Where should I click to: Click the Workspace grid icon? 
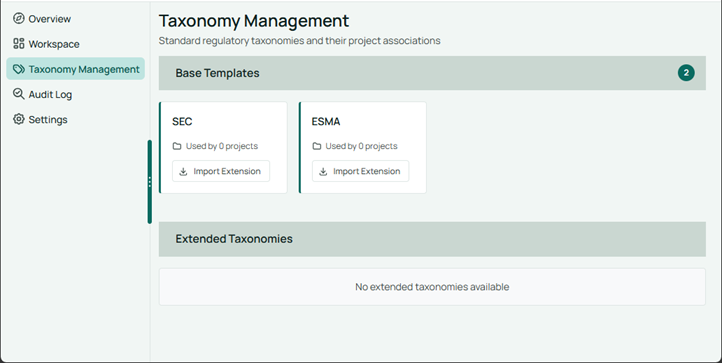(x=18, y=44)
